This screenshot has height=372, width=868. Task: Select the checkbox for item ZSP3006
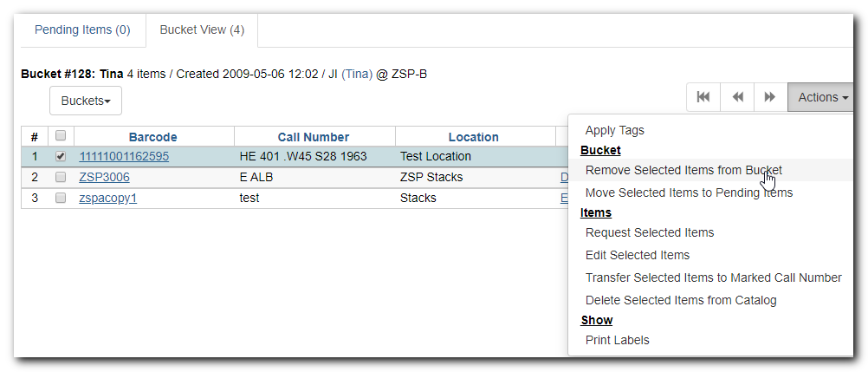61,177
